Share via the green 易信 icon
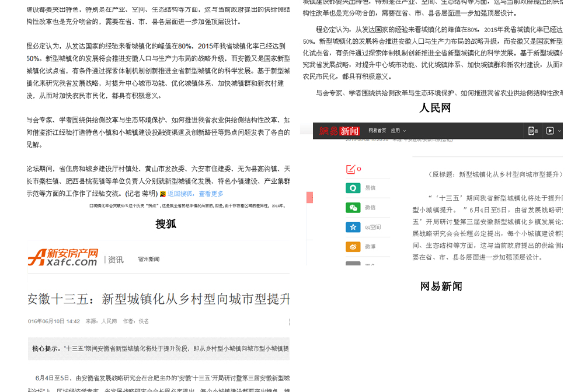The width and height of the screenshot is (585, 392). coord(353,188)
